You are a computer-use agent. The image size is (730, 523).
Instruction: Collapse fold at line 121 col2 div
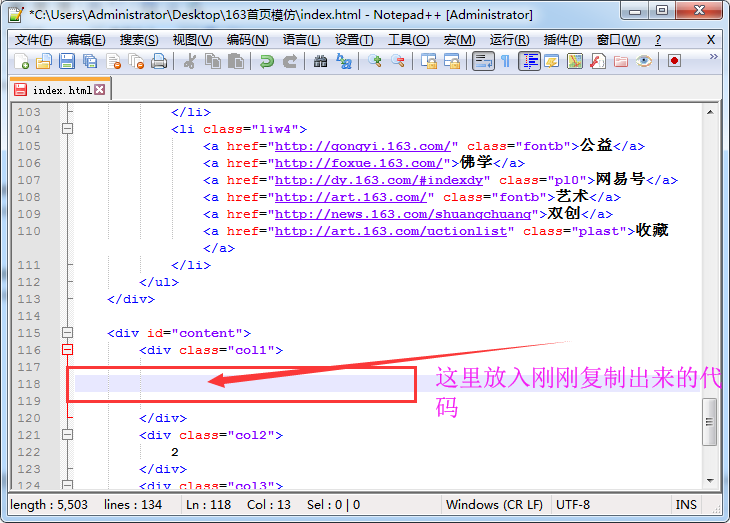68,435
